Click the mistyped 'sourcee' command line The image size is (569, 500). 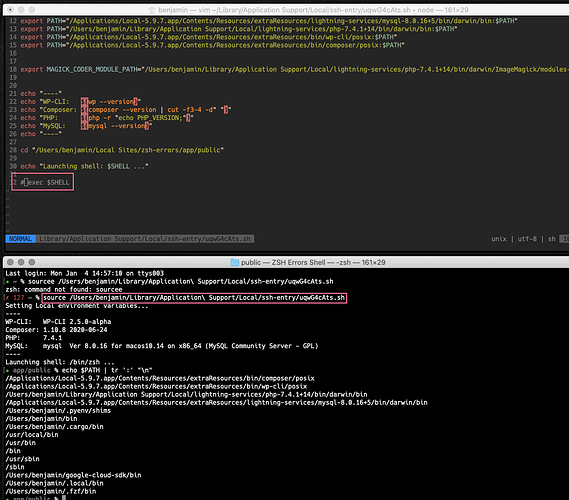181,282
